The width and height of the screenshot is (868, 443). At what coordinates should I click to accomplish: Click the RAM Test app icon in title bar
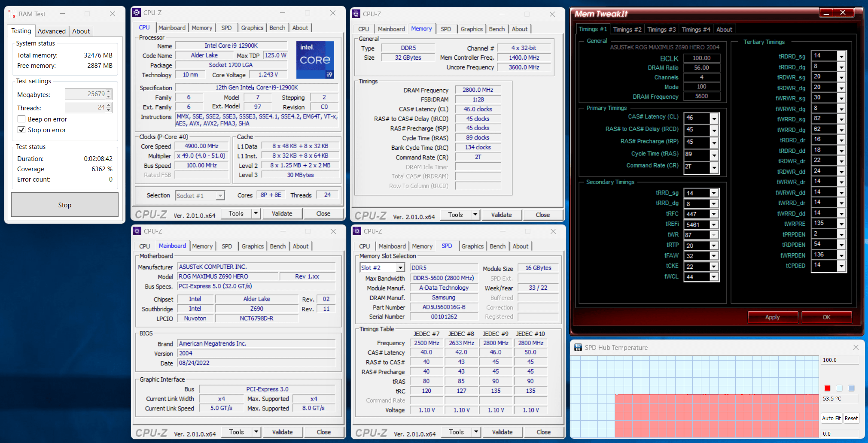[x=12, y=14]
